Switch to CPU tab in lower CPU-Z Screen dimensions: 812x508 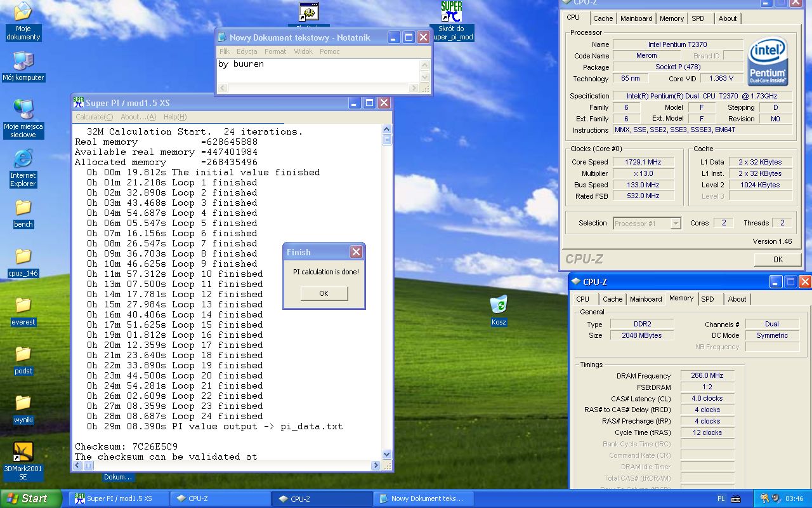click(x=583, y=299)
